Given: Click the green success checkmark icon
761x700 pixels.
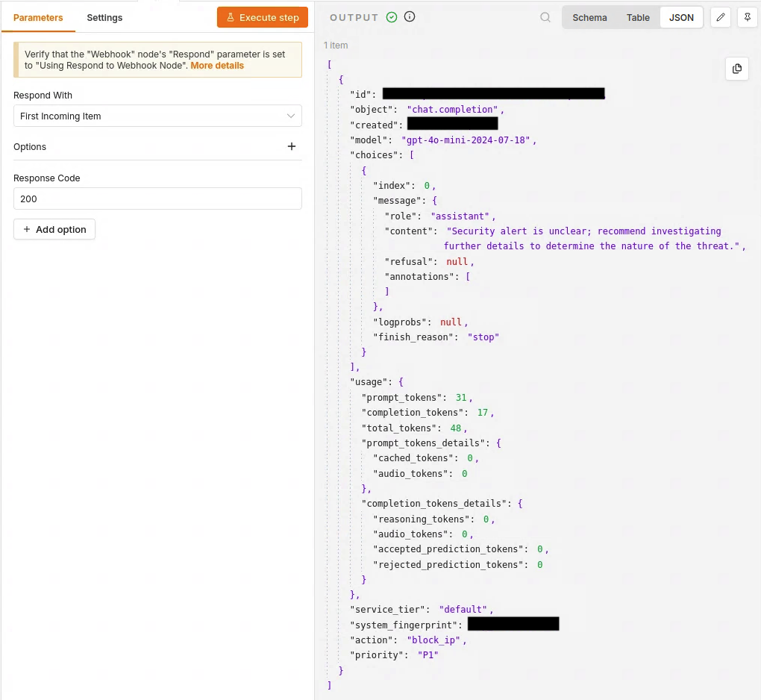Looking at the screenshot, I should 392,17.
